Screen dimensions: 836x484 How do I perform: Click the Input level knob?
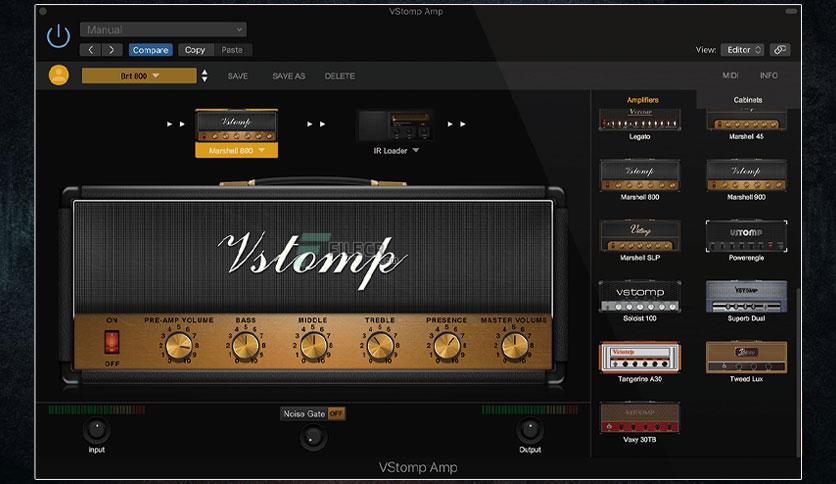coord(97,430)
